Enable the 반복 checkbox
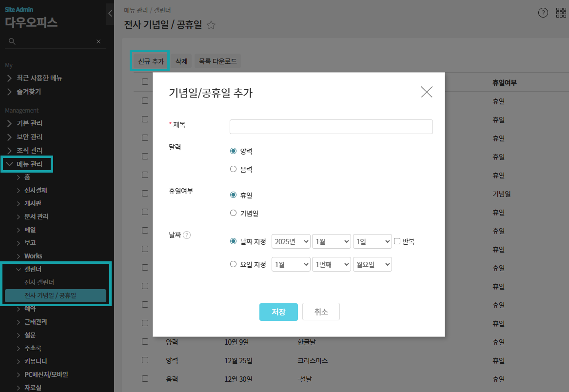569x392 pixels. coord(397,241)
